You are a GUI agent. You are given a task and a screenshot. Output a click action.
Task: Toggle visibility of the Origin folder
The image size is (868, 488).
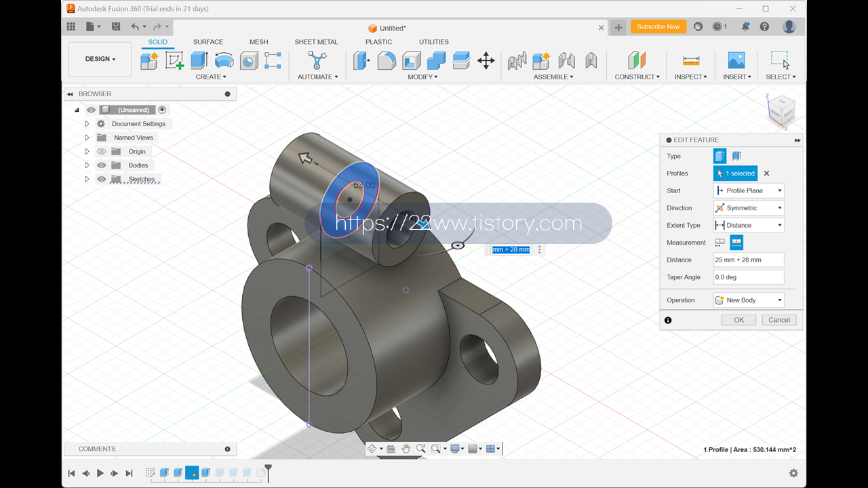(101, 152)
